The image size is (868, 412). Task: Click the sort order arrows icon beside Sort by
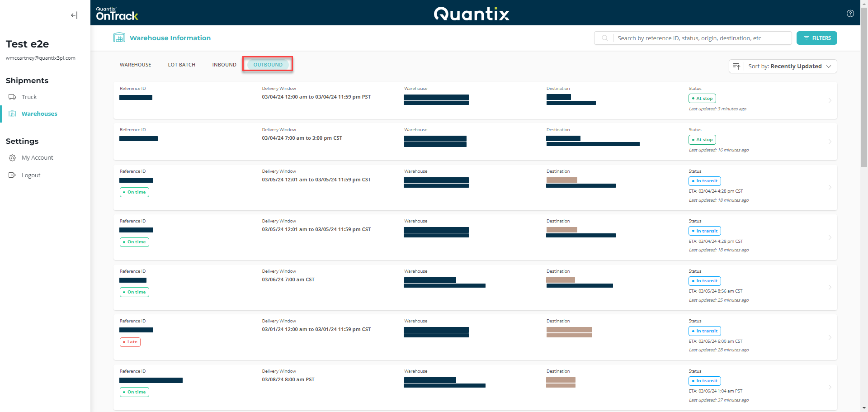coord(737,66)
